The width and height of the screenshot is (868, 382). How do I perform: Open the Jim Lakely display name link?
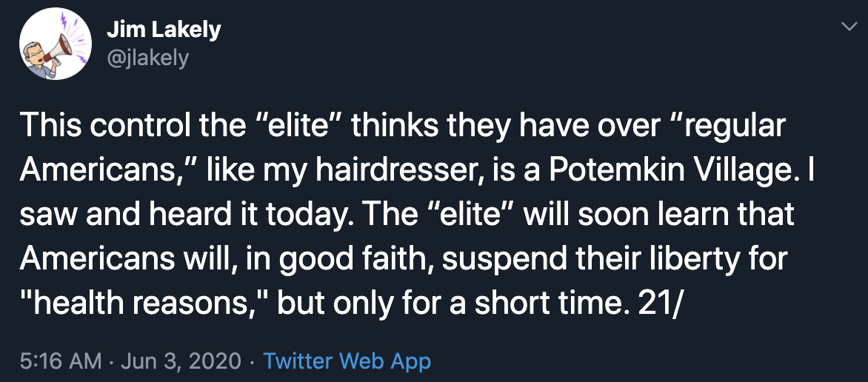163,30
